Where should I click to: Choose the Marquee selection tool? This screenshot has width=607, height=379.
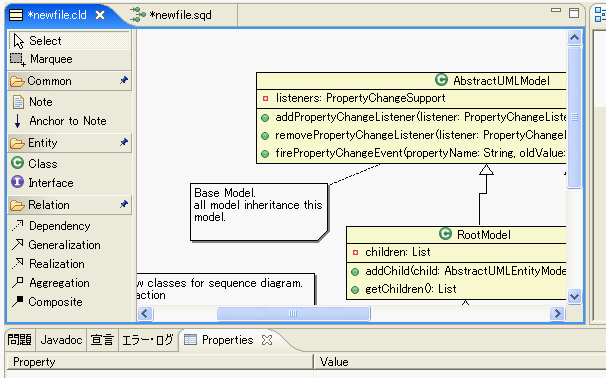(69, 59)
